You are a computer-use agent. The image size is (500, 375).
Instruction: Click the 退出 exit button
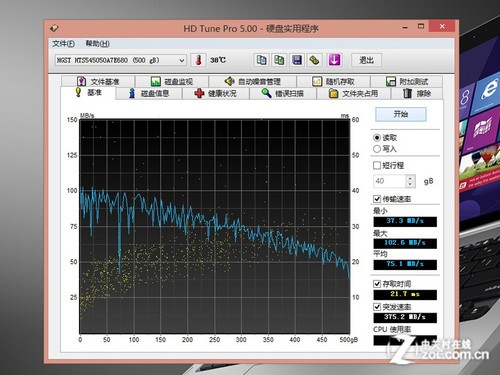click(x=366, y=60)
